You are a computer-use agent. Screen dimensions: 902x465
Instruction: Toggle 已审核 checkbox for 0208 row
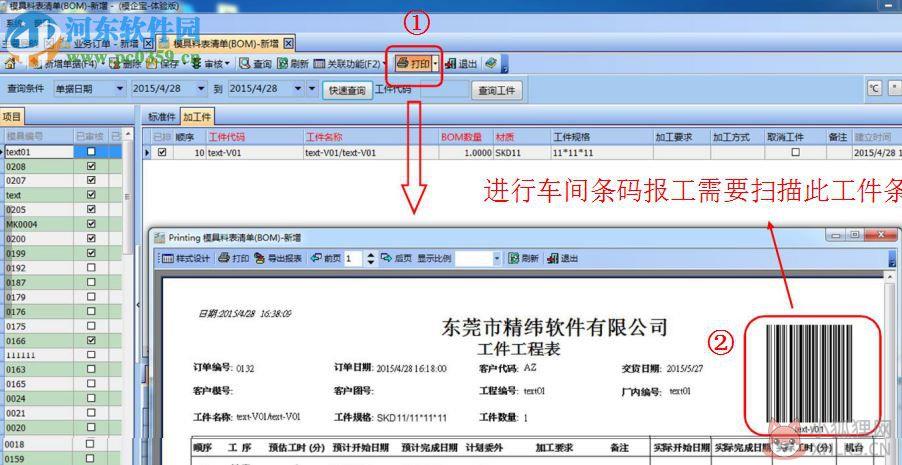point(91,166)
